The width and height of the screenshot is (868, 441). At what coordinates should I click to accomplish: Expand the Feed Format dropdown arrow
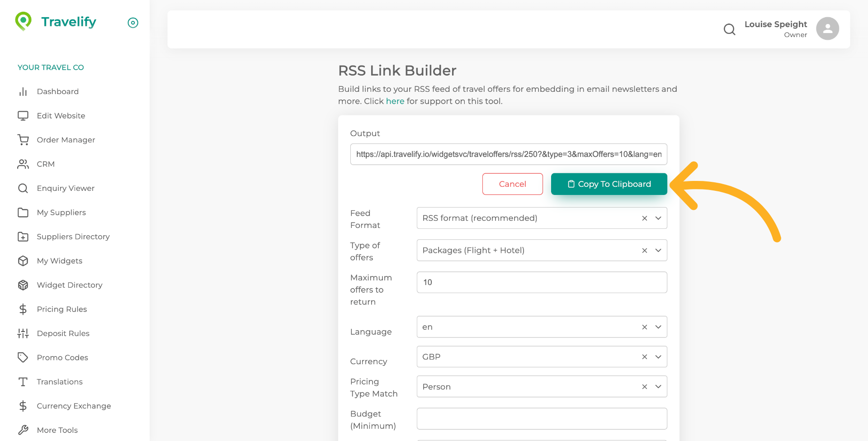tap(658, 218)
